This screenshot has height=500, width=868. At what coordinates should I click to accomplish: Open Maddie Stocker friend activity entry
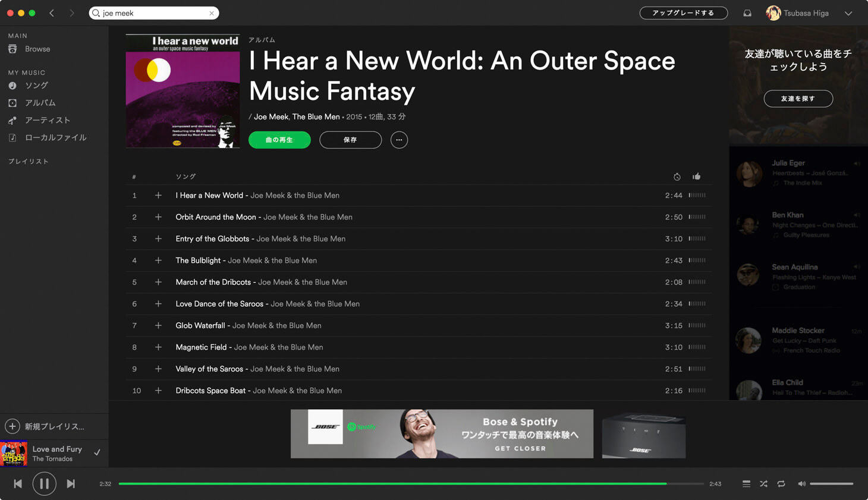[x=798, y=341]
